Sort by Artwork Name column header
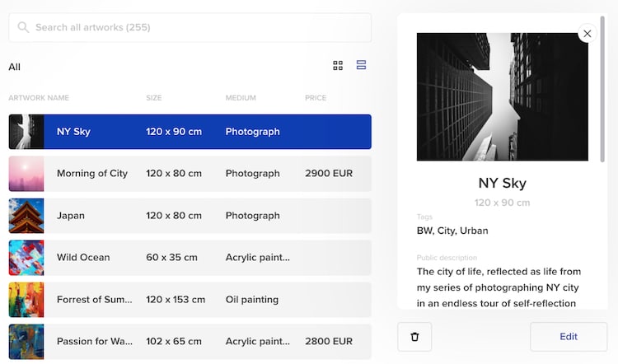Image resolution: width=618 pixels, height=364 pixels. (x=39, y=98)
